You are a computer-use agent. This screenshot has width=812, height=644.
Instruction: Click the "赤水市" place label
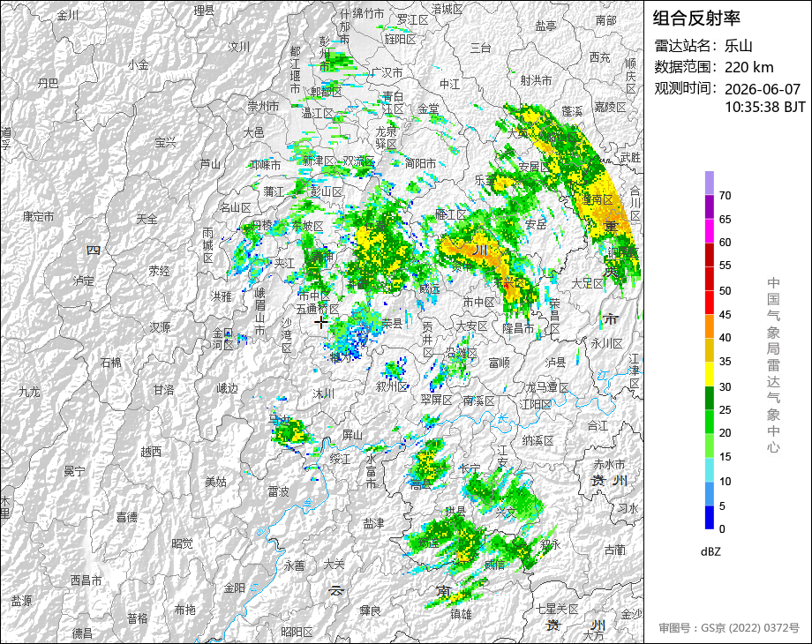pyautogui.click(x=609, y=464)
